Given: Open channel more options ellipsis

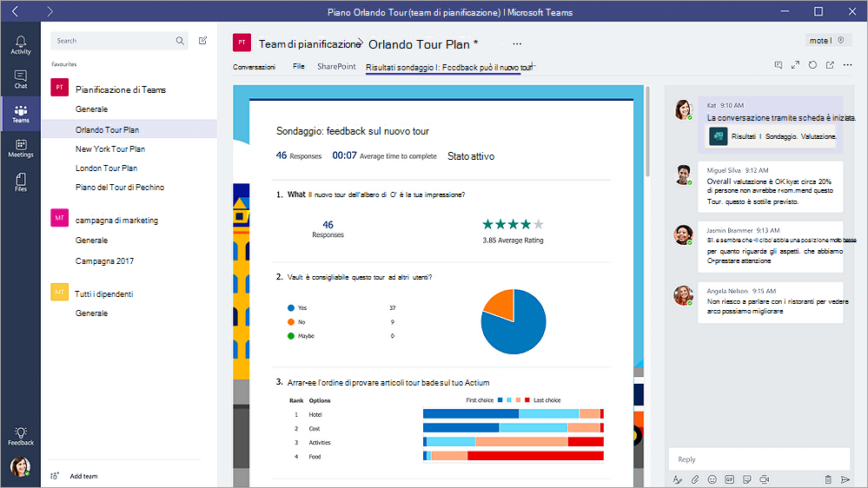Looking at the screenshot, I should pyautogui.click(x=516, y=43).
